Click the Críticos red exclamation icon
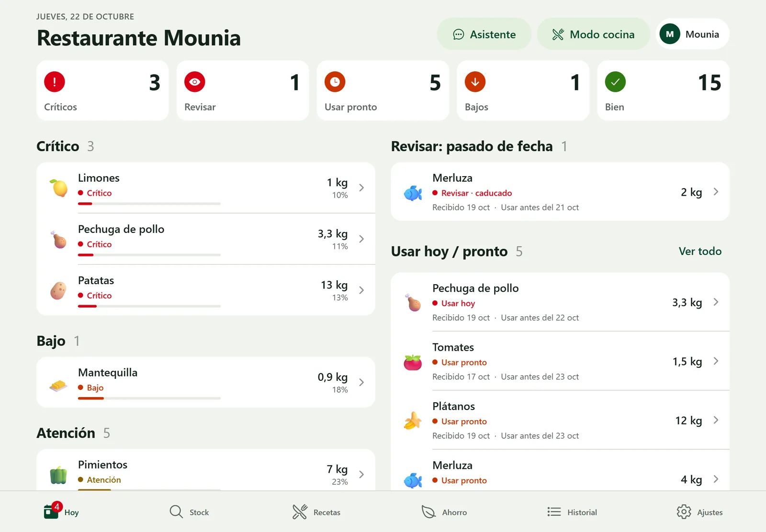Viewport: 766px width, 532px height. (x=55, y=82)
